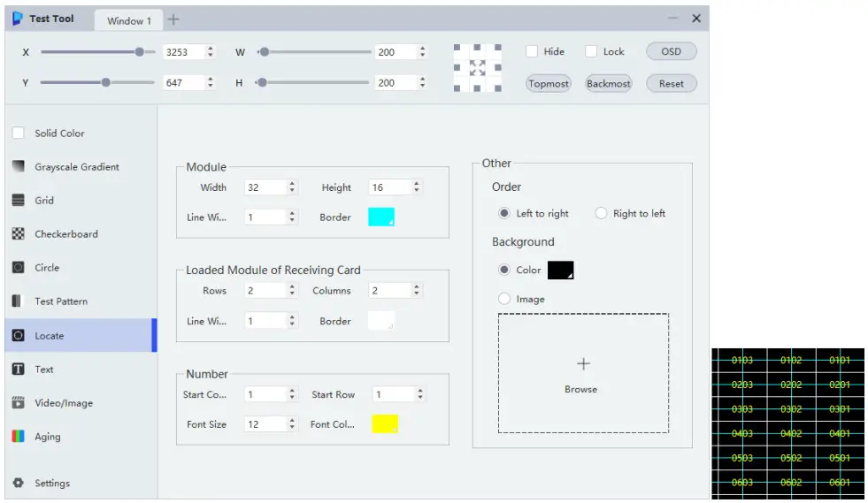Click the Test Tool app logo
The image size is (868, 503).
click(17, 19)
